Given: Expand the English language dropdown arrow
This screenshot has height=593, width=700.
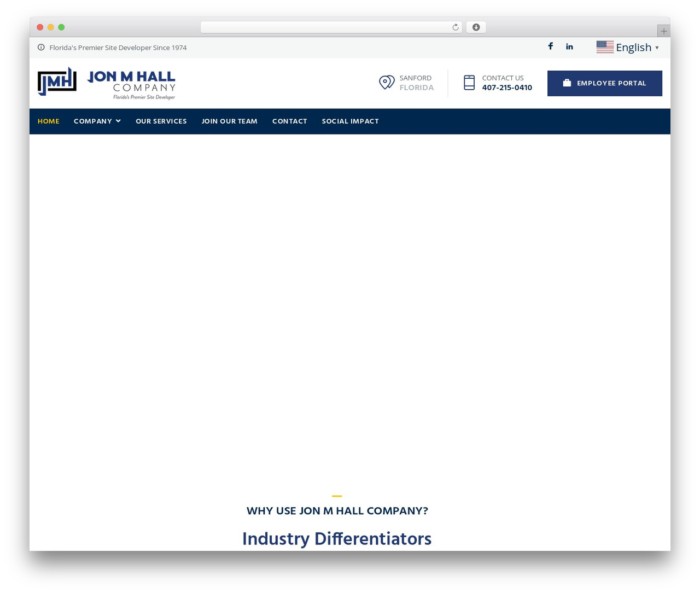Looking at the screenshot, I should [x=657, y=48].
